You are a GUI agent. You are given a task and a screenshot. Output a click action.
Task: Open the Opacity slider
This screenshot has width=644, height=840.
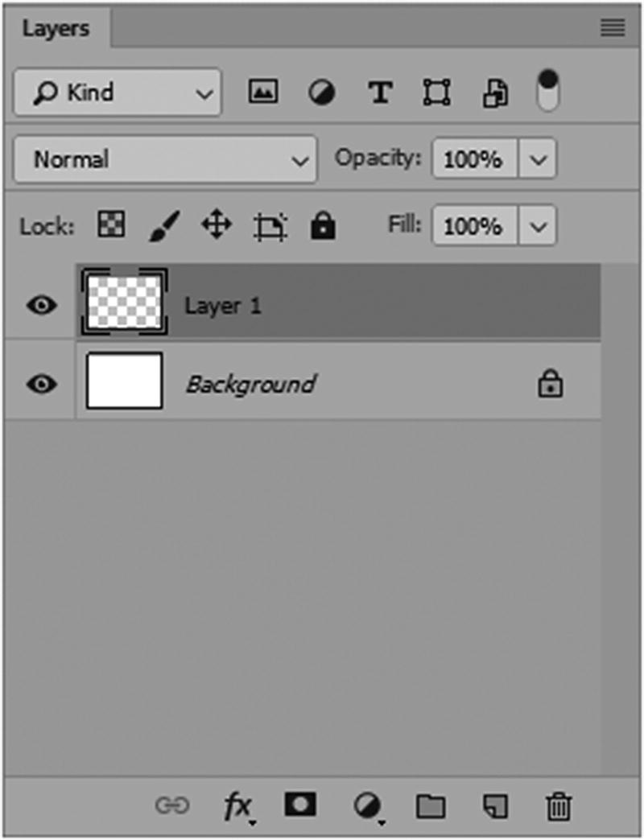[x=540, y=159]
